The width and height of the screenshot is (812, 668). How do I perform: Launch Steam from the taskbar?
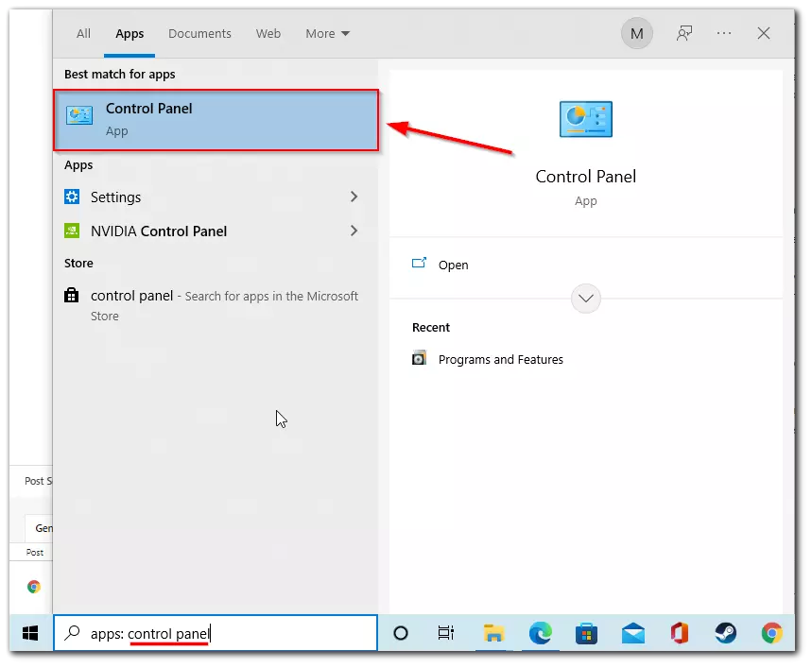pyautogui.click(x=726, y=633)
